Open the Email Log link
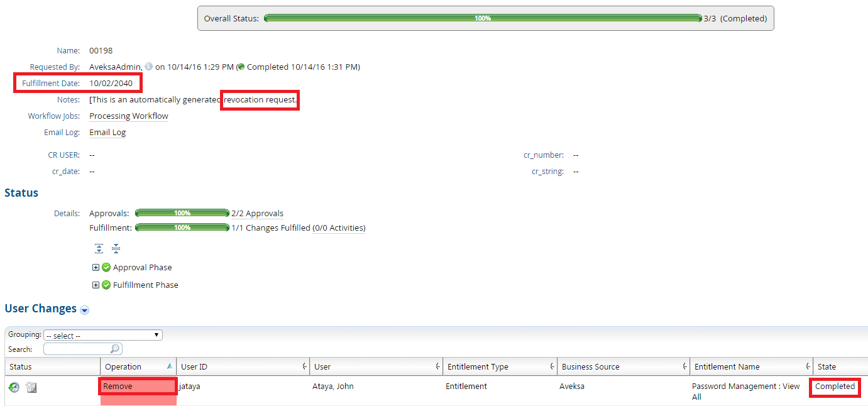This screenshot has width=868, height=406. [107, 133]
